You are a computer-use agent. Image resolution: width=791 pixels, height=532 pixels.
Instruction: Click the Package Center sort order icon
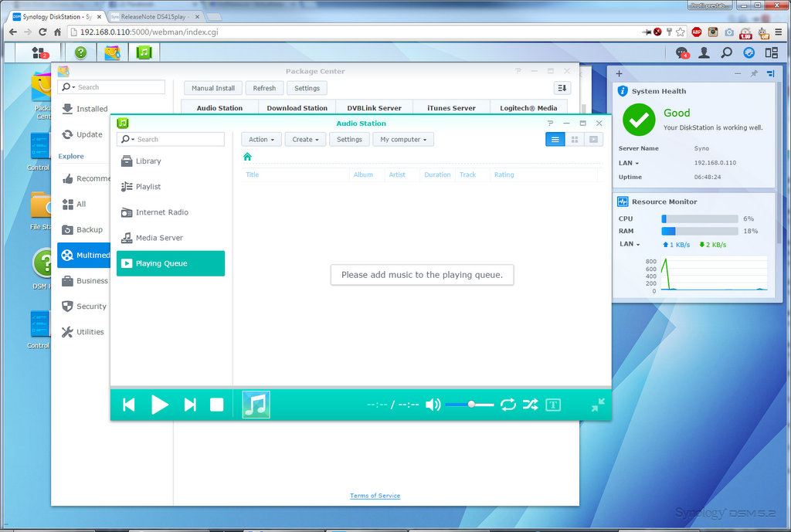coord(562,88)
